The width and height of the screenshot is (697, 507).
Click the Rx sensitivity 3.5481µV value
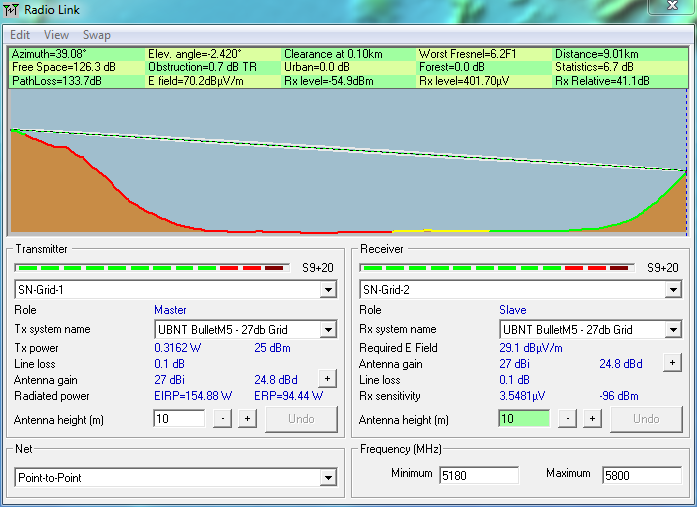click(522, 395)
